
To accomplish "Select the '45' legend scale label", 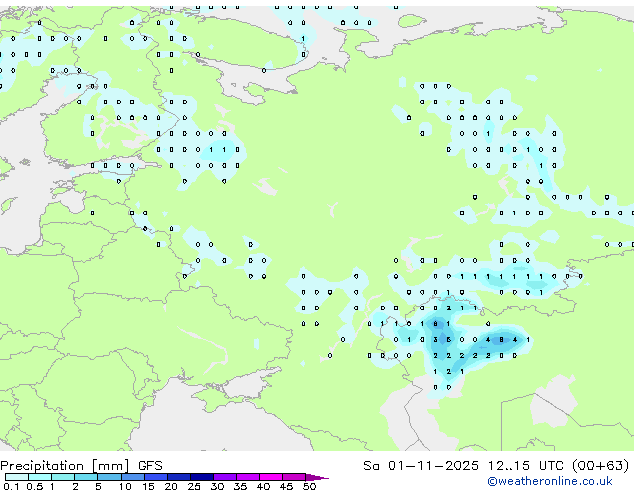I will tap(286, 486).
